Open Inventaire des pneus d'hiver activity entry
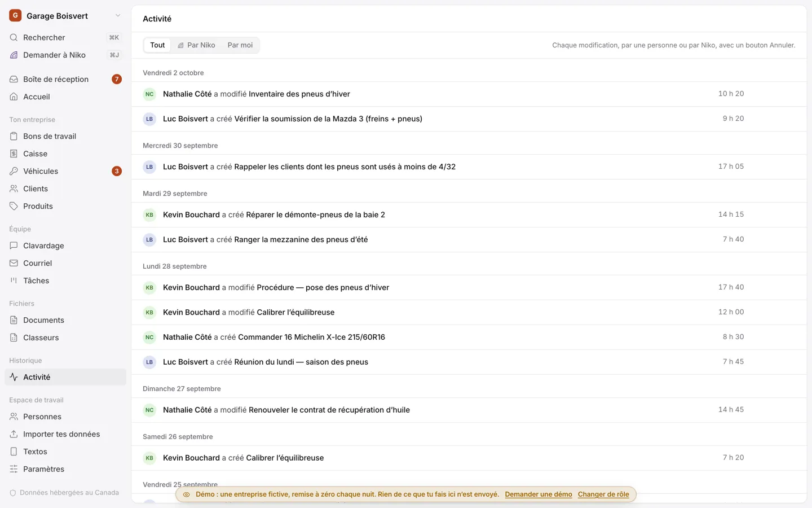 pyautogui.click(x=469, y=94)
